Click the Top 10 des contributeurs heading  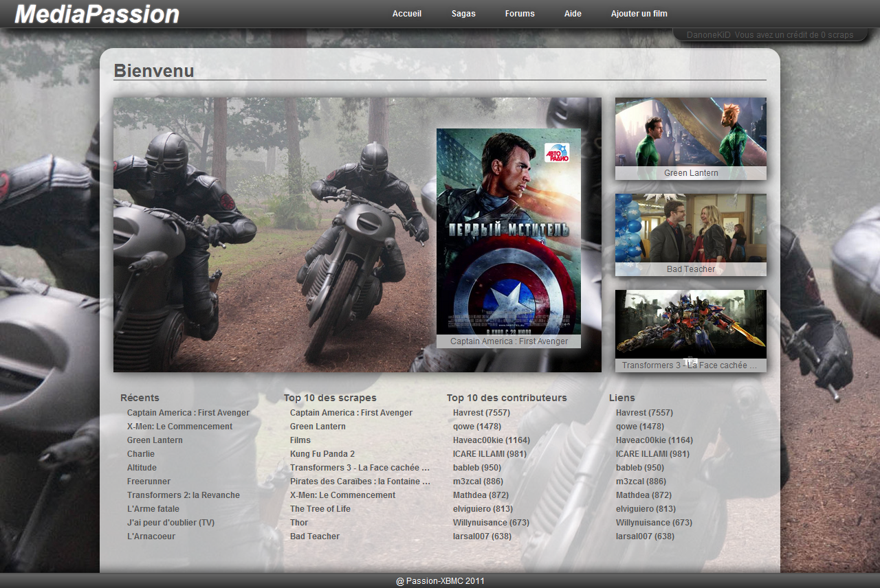[x=507, y=398]
